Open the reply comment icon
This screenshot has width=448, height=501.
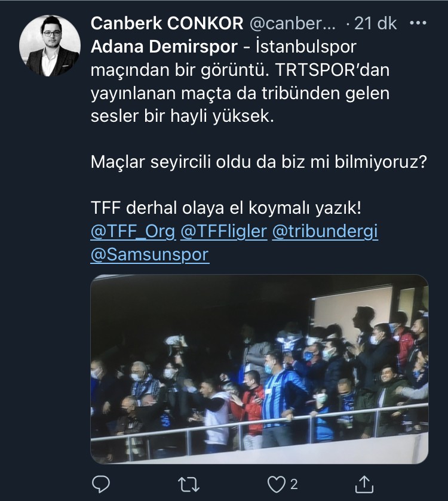[101, 484]
